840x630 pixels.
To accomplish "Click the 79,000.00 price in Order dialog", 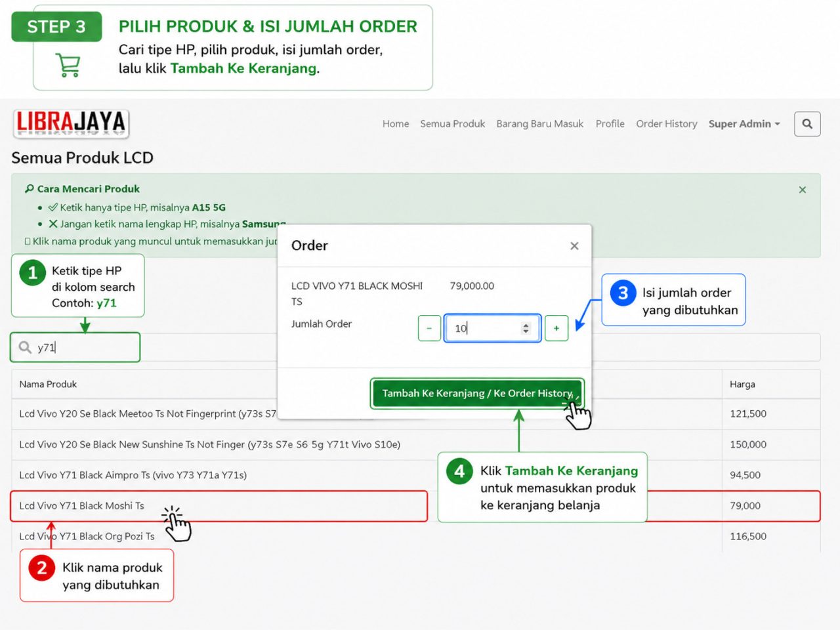I will [472, 285].
